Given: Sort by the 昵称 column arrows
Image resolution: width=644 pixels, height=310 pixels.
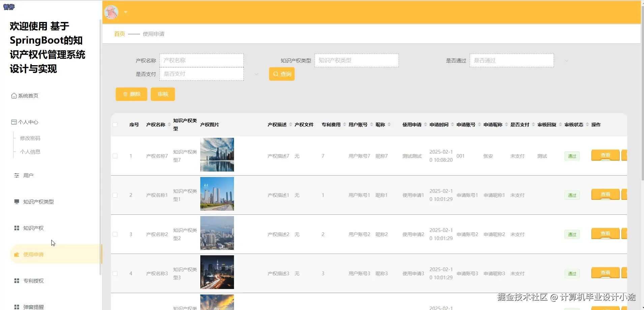Looking at the screenshot, I should pyautogui.click(x=389, y=125).
